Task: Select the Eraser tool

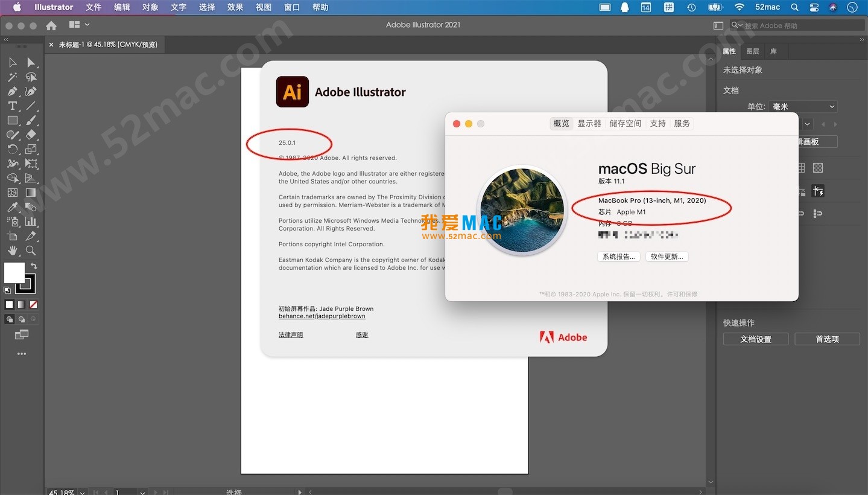Action: pos(31,135)
